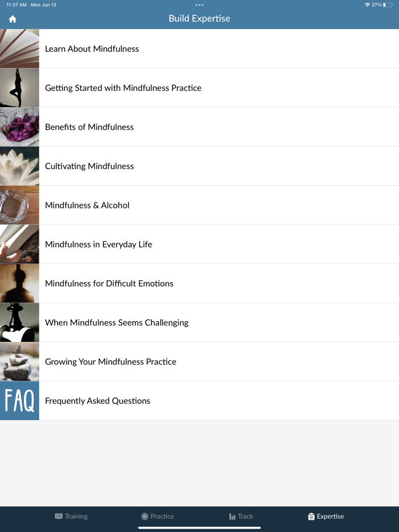This screenshot has width=399, height=532.
Task: Select Mindfulness for Difficult Emotions
Action: [199, 283]
